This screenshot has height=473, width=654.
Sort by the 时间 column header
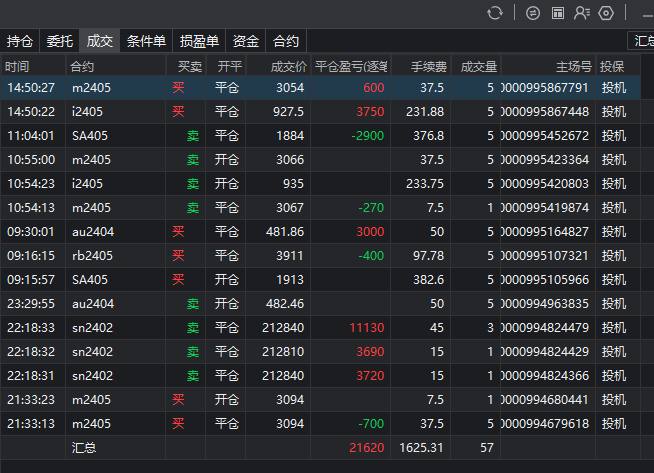click(18, 66)
